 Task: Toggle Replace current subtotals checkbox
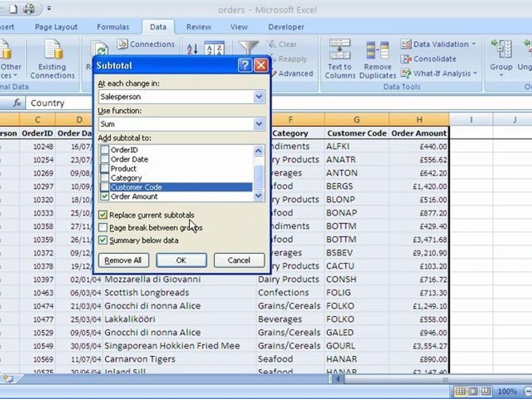[x=103, y=215]
